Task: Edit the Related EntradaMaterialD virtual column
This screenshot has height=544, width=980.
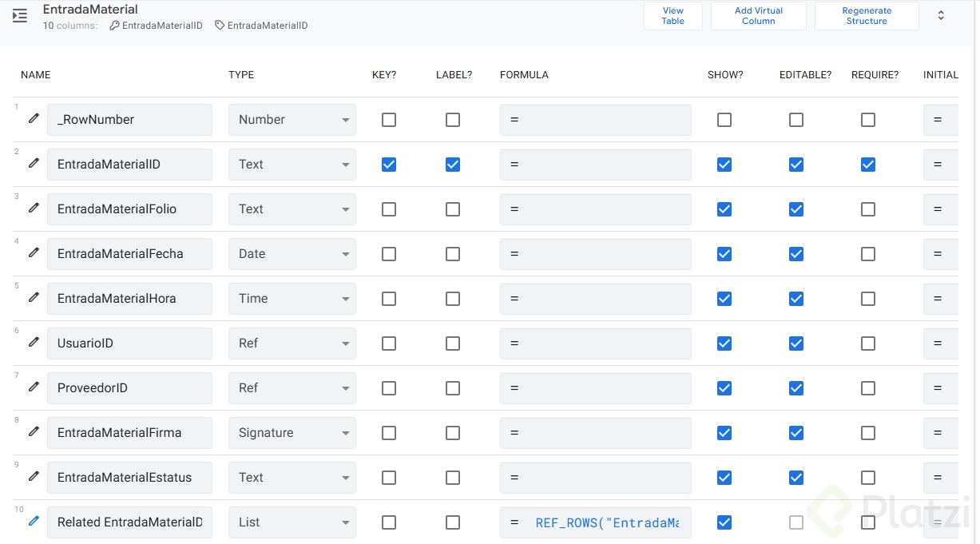Action: pyautogui.click(x=34, y=521)
